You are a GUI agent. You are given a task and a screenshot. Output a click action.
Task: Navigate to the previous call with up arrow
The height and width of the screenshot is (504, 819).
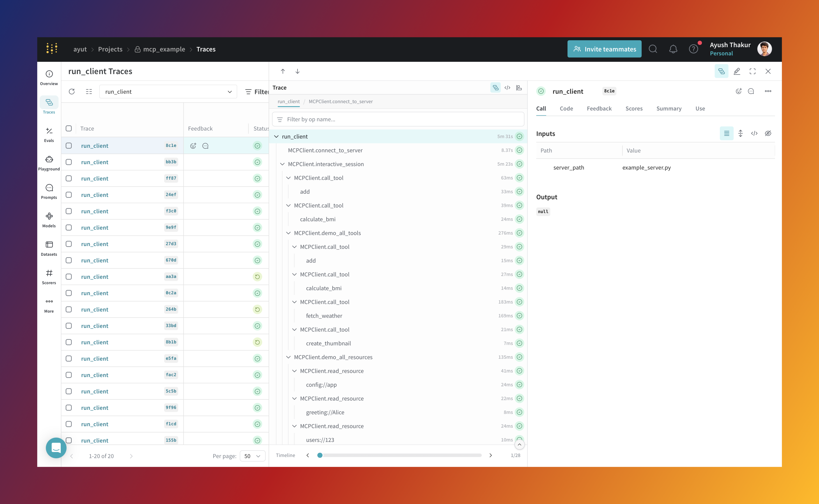tap(283, 71)
